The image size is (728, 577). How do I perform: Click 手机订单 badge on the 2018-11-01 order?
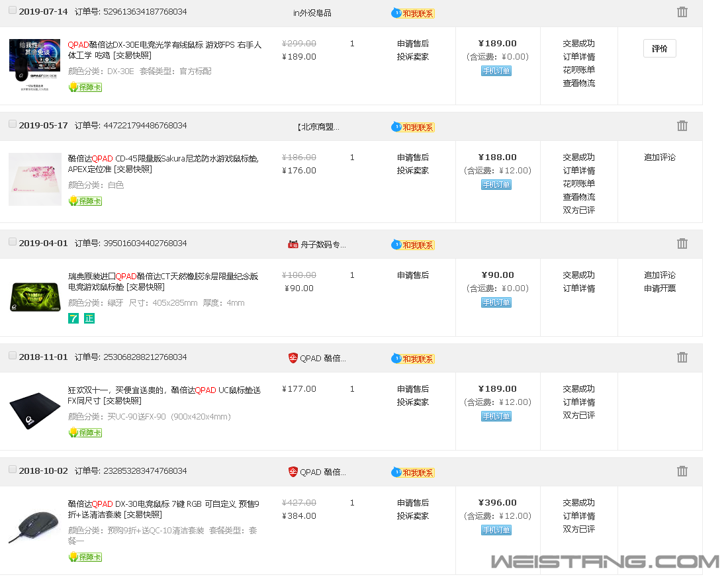(496, 416)
